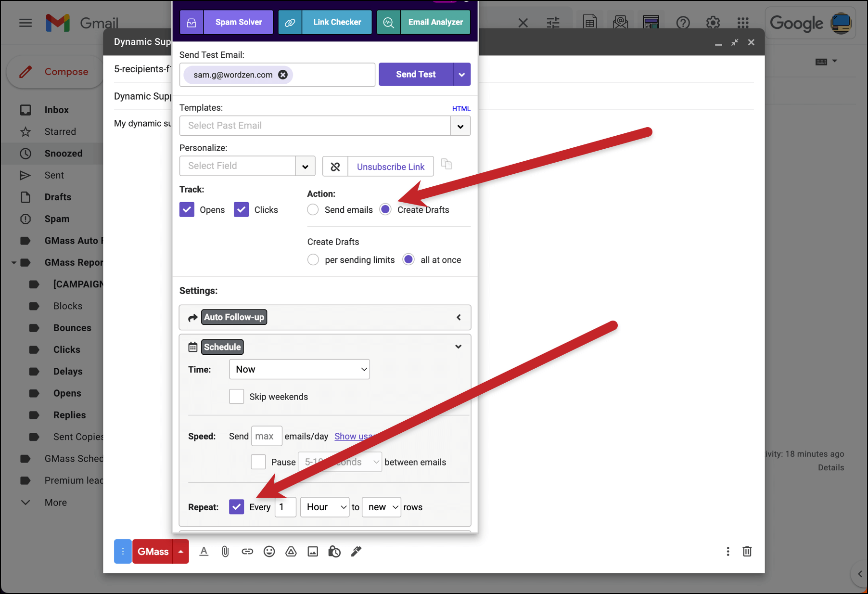Click the Link Checker chain icon
868x594 pixels.
click(290, 22)
